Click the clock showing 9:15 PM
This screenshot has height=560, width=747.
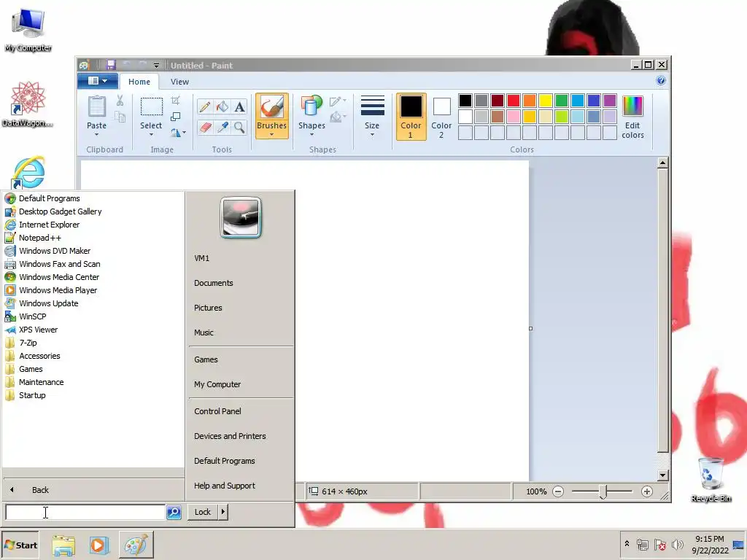tap(709, 539)
